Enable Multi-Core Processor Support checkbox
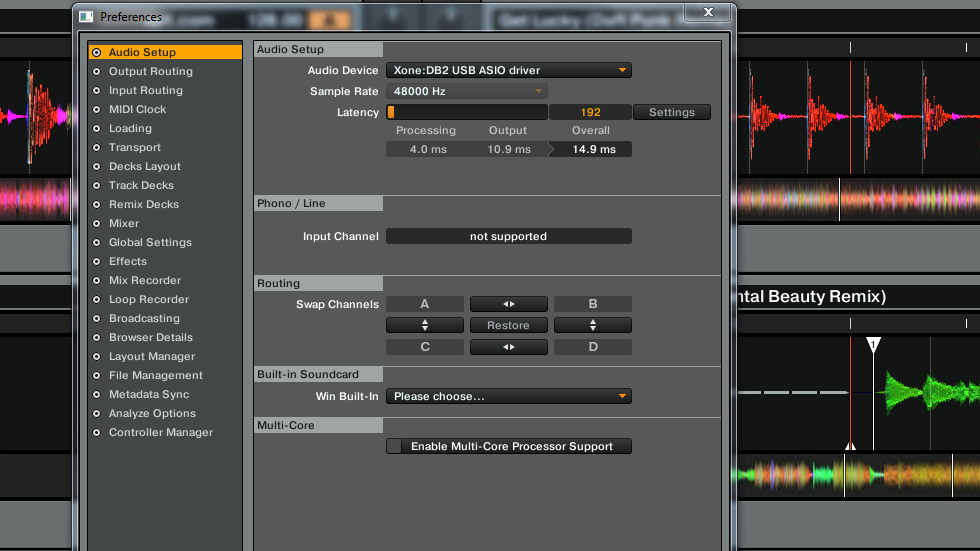This screenshot has height=551, width=980. pyautogui.click(x=394, y=446)
